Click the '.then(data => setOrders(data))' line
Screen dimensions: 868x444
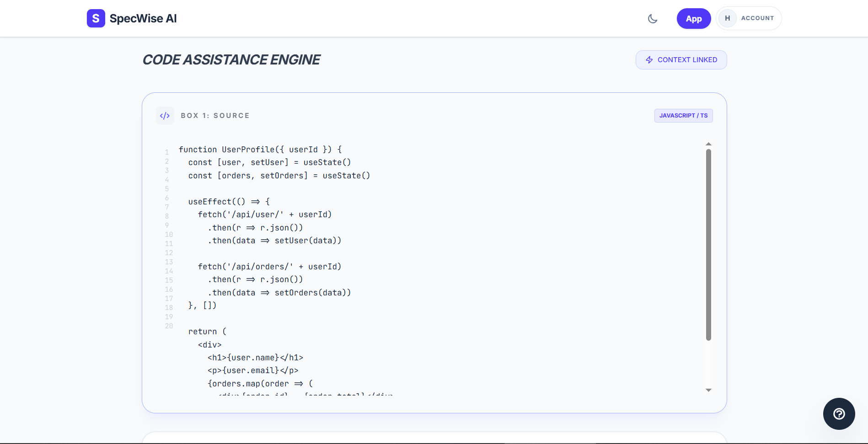[x=279, y=293]
